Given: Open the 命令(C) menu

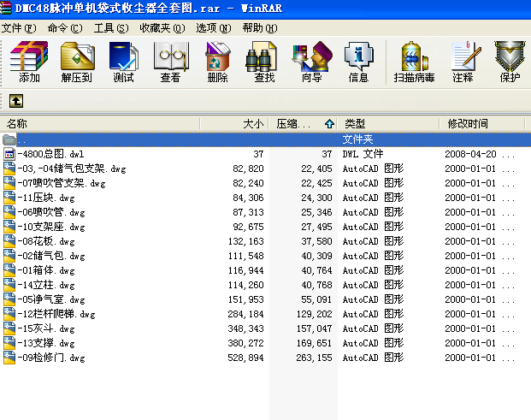Looking at the screenshot, I should pyautogui.click(x=65, y=27).
